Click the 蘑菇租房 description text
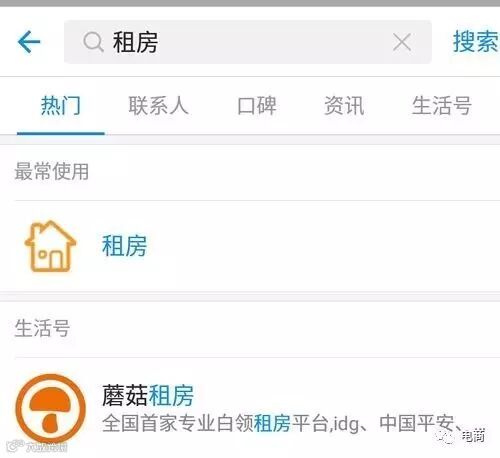500x458 pixels. (283, 423)
